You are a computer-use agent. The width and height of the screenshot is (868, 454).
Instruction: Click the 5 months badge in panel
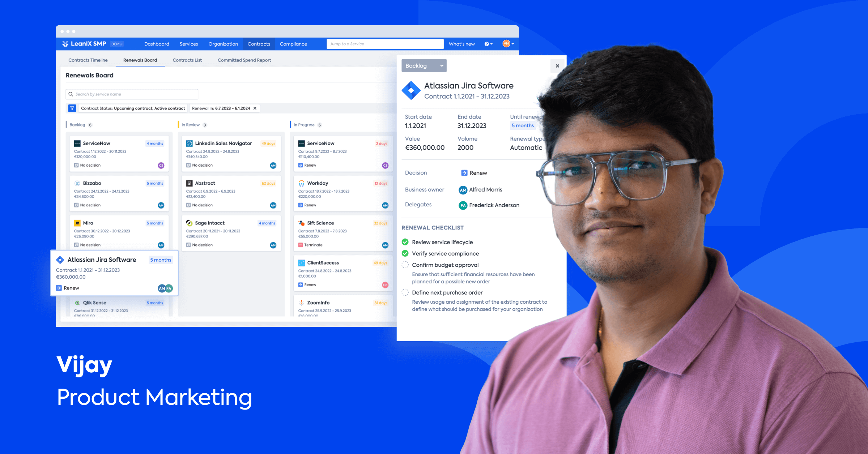[x=523, y=125]
